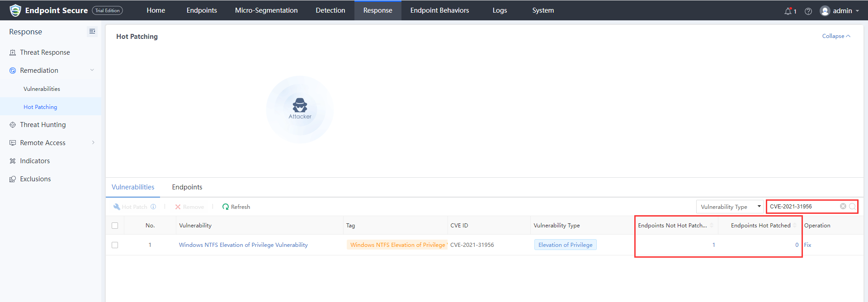The height and width of the screenshot is (302, 868).
Task: Click the notification bell icon
Action: point(788,11)
